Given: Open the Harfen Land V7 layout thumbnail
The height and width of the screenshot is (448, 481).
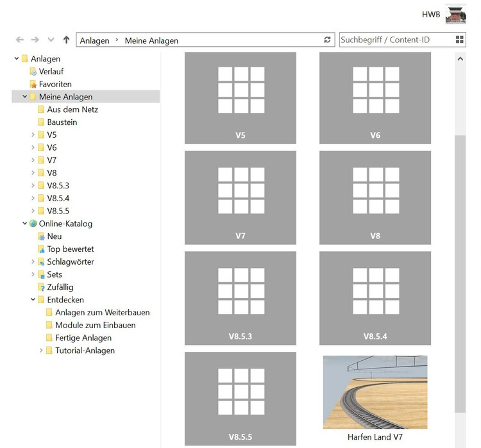Looking at the screenshot, I should pyautogui.click(x=375, y=392).
